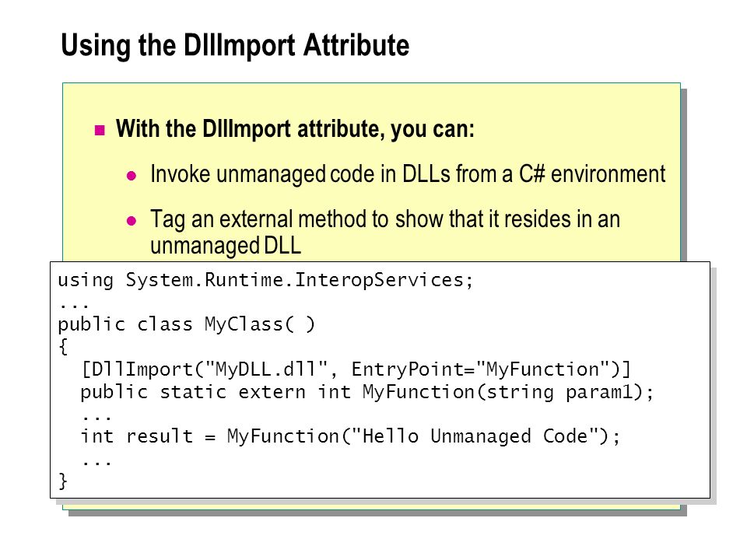Click the pink round bullet before 'Tag an external method'
This screenshot has width=747, height=560.
pos(132,221)
